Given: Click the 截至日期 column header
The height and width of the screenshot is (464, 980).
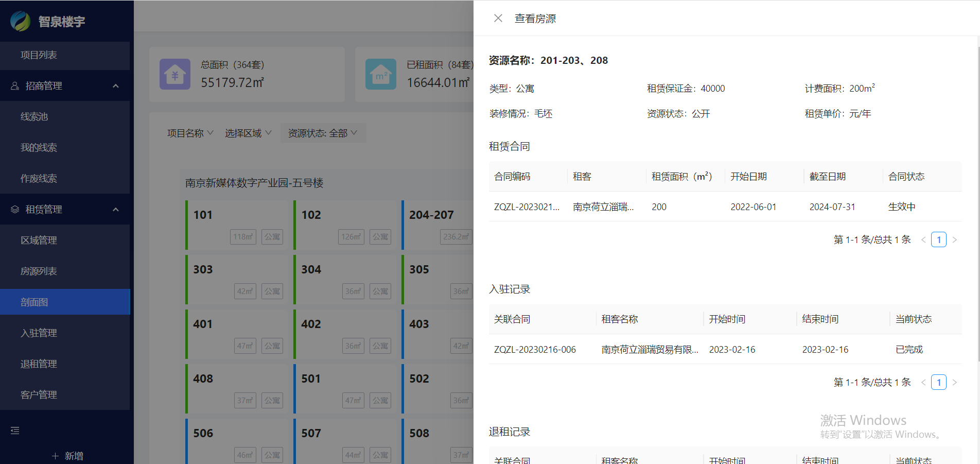Looking at the screenshot, I should (828, 177).
